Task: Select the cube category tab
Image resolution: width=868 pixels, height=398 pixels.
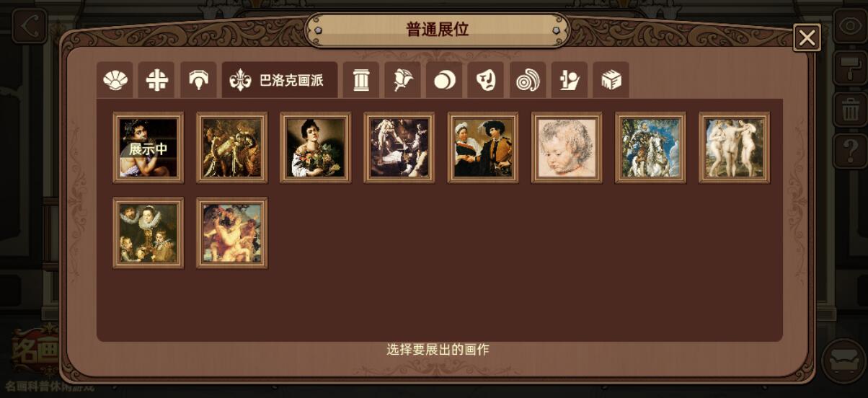Action: click(x=611, y=81)
